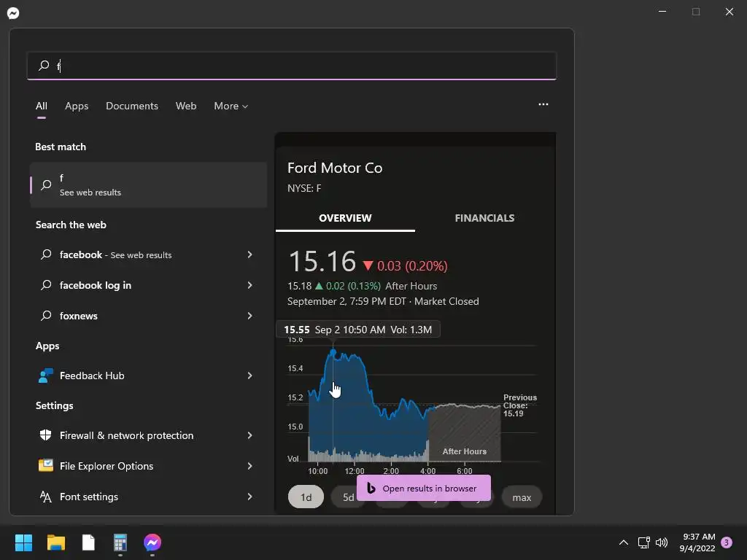The height and width of the screenshot is (560, 747).
Task: Click Open results in browser
Action: point(424,488)
